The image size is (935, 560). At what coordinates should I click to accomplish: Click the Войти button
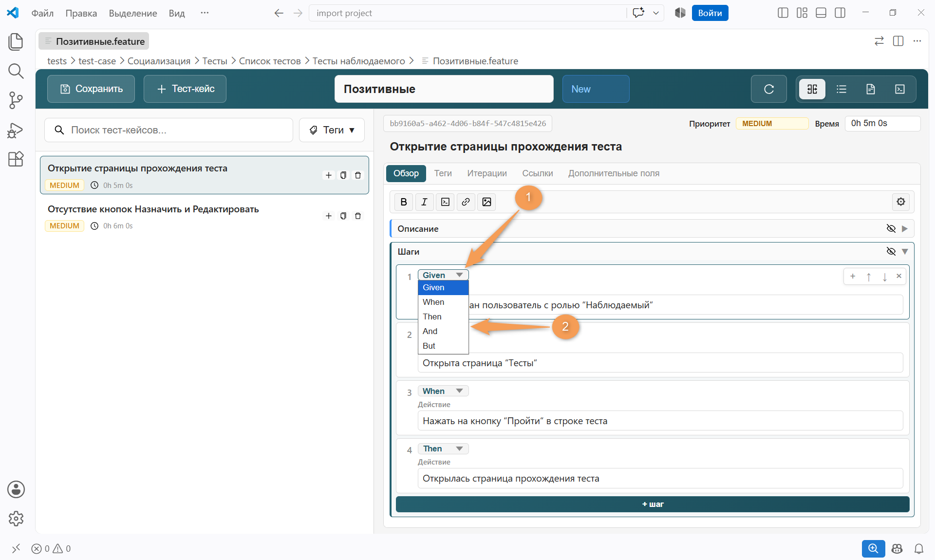point(710,13)
